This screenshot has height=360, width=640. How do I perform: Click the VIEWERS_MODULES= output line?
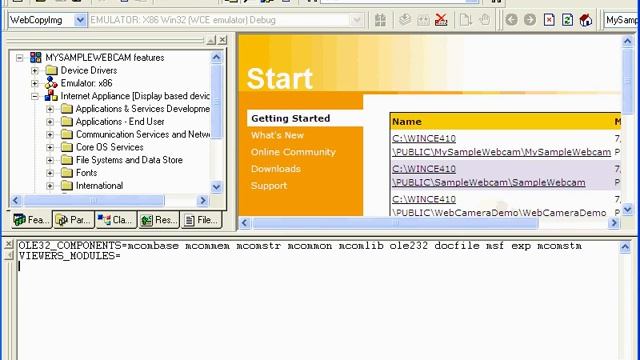pyautogui.click(x=69, y=256)
